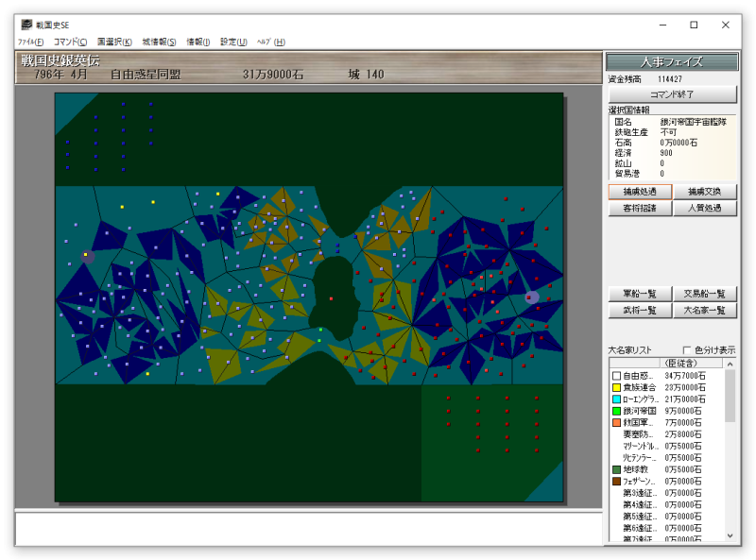
Task: Open the 設定(U) menu
Action: [x=233, y=42]
